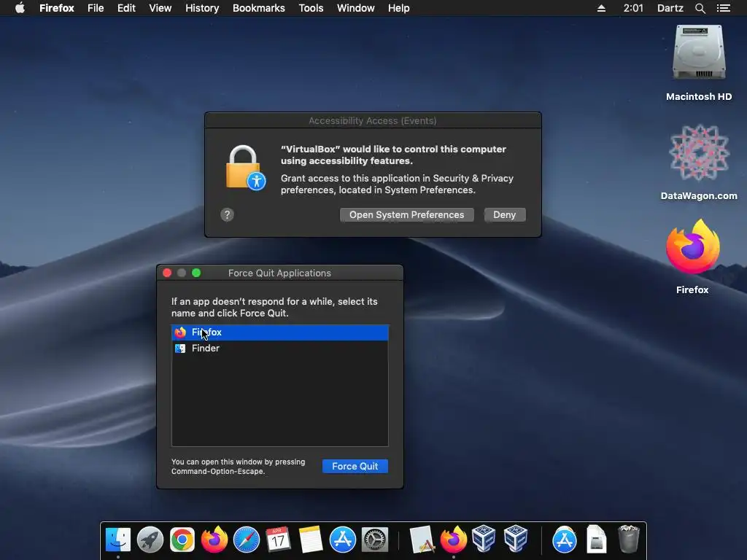This screenshot has width=747, height=560.
Task: Launch Launchpad rocket icon in Dock
Action: (x=150, y=540)
